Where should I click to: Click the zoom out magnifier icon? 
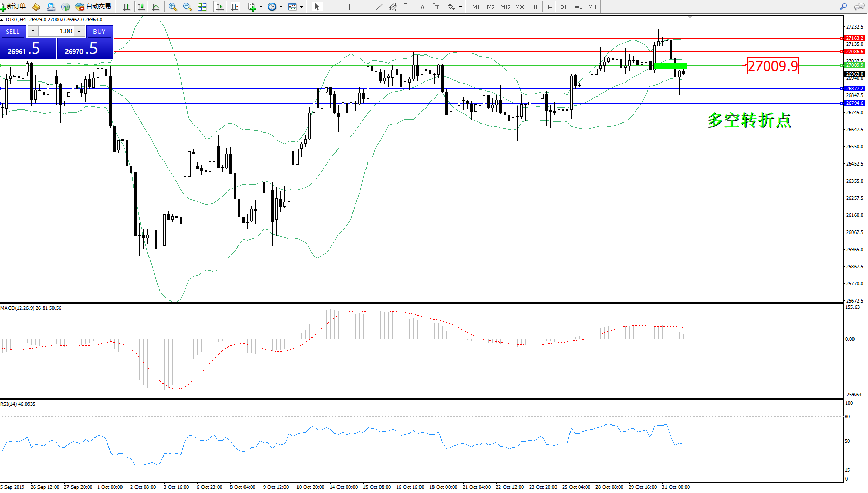187,7
